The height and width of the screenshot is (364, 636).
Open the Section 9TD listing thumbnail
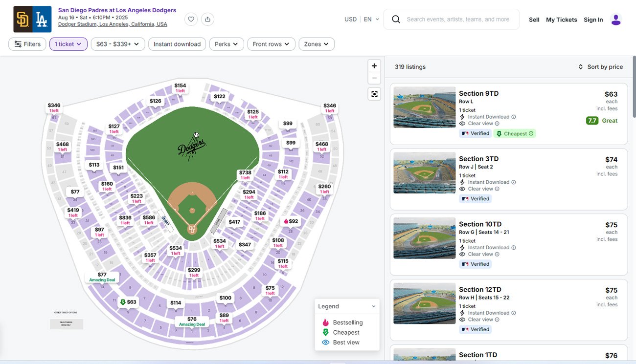[x=425, y=107]
